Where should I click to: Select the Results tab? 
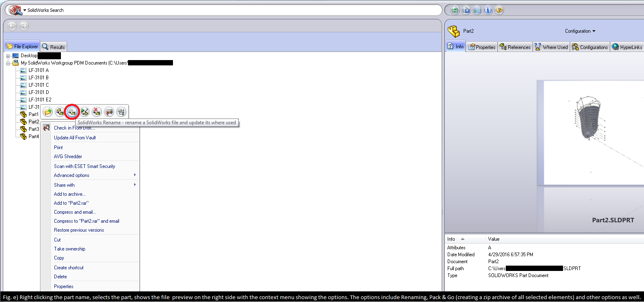click(54, 47)
